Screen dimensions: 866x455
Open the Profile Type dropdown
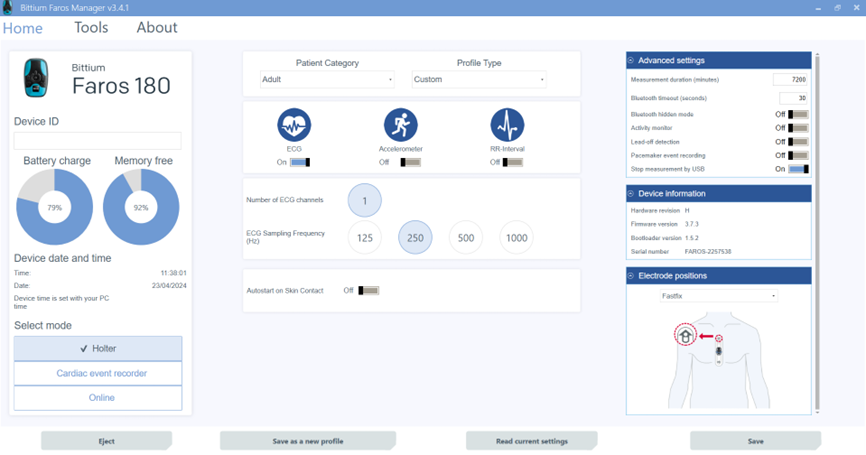pyautogui.click(x=479, y=80)
